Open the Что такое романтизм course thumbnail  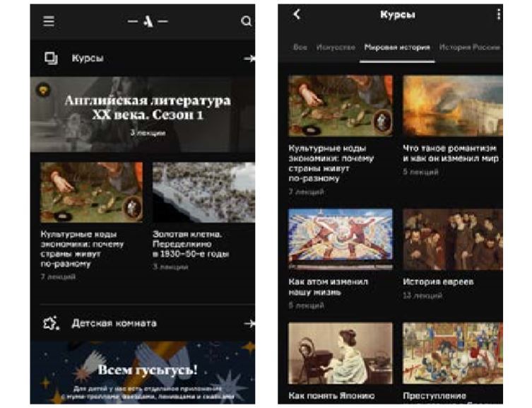click(453, 106)
